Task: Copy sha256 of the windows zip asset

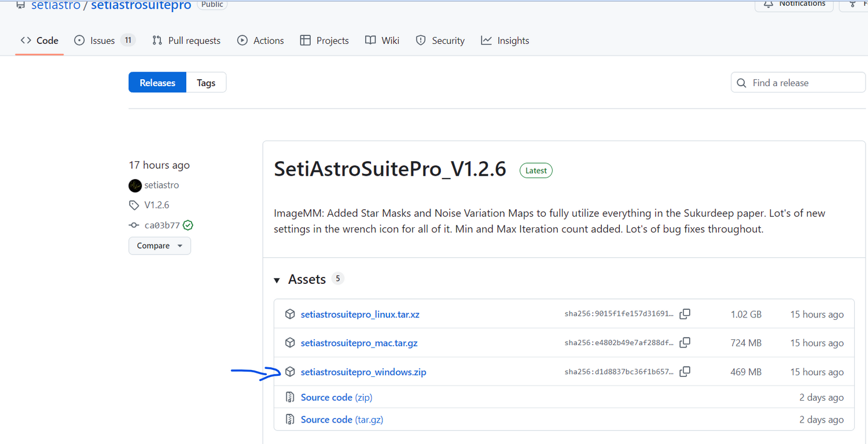Action: [685, 371]
